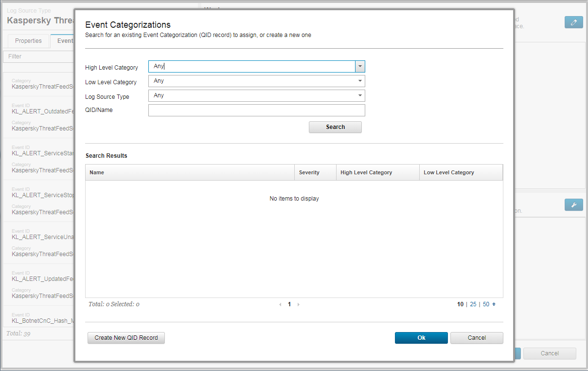Open the Log Source Type dropdown
The width and height of the screenshot is (588, 371).
[x=359, y=95]
